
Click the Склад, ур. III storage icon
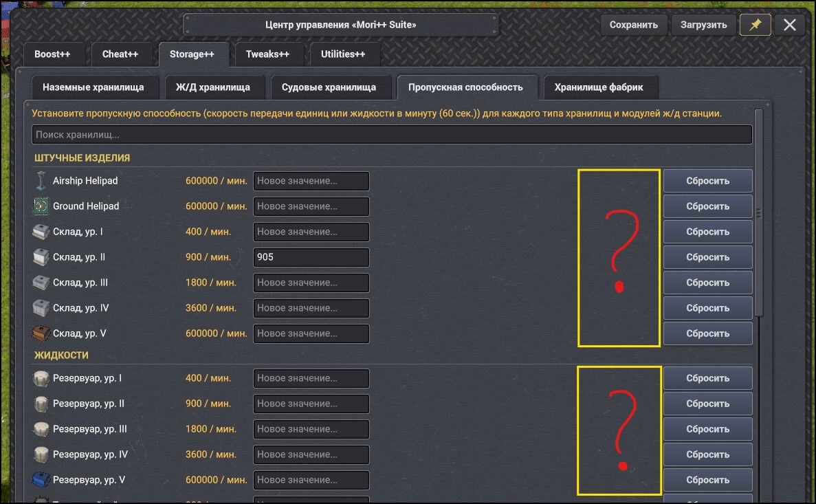click(41, 282)
